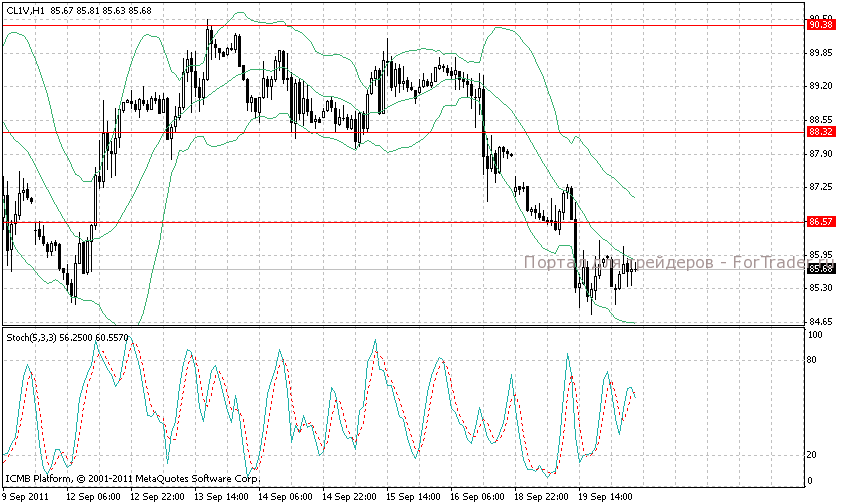Click the 15 Sep 14:00 time label
Image resolution: width=842 pixels, height=504 pixels.
coord(413,497)
